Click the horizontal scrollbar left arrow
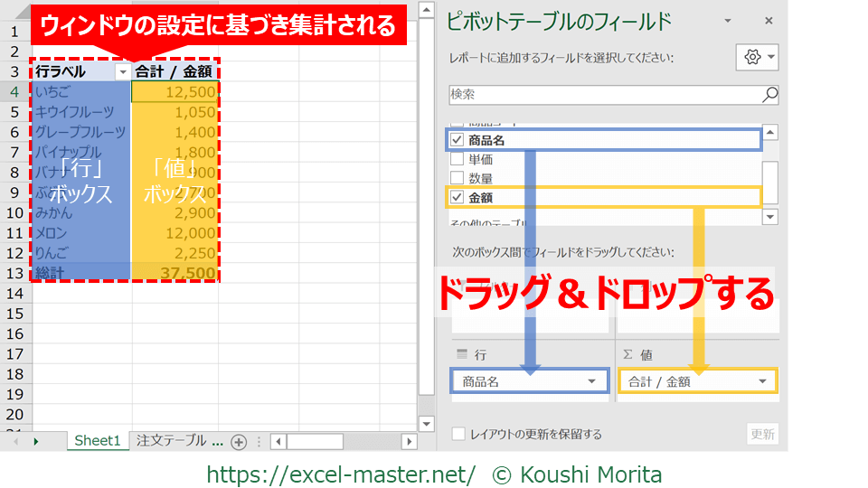Viewport: 868px width, 488px height. tap(278, 442)
